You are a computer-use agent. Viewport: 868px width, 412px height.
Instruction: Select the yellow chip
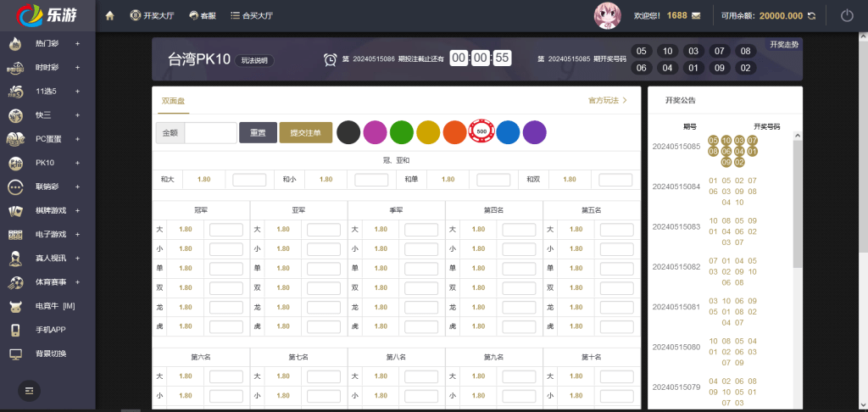[x=428, y=131]
